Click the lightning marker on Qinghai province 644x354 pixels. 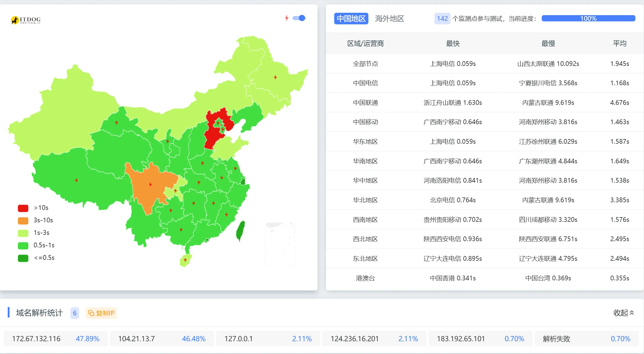[117, 122]
